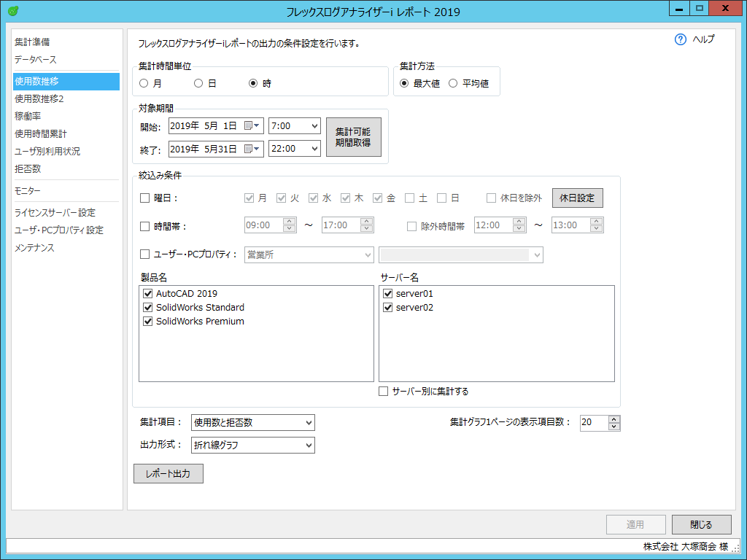The image size is (747, 560).
Task: Choose 最大値 aggregation method
Action: 404,83
